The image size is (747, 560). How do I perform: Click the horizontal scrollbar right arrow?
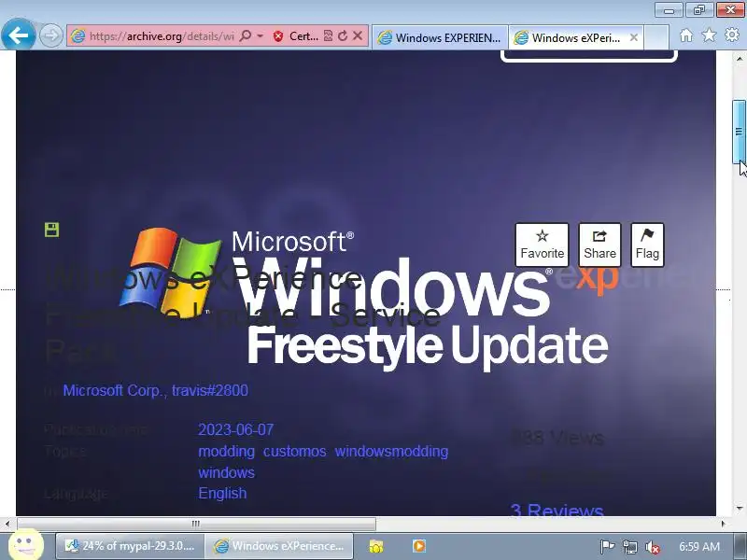[724, 524]
